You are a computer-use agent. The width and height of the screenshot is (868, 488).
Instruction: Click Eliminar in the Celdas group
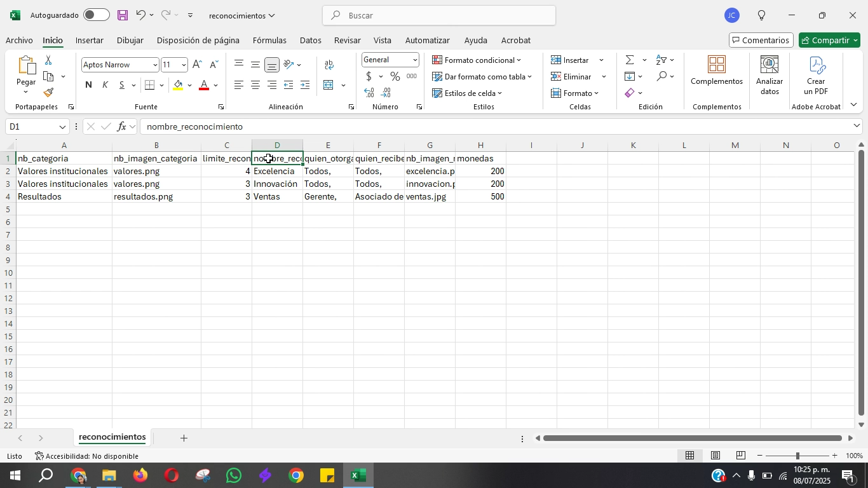(x=571, y=76)
